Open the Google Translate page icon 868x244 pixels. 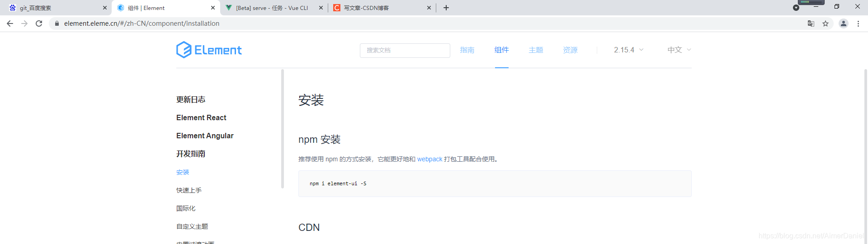pyautogui.click(x=811, y=23)
